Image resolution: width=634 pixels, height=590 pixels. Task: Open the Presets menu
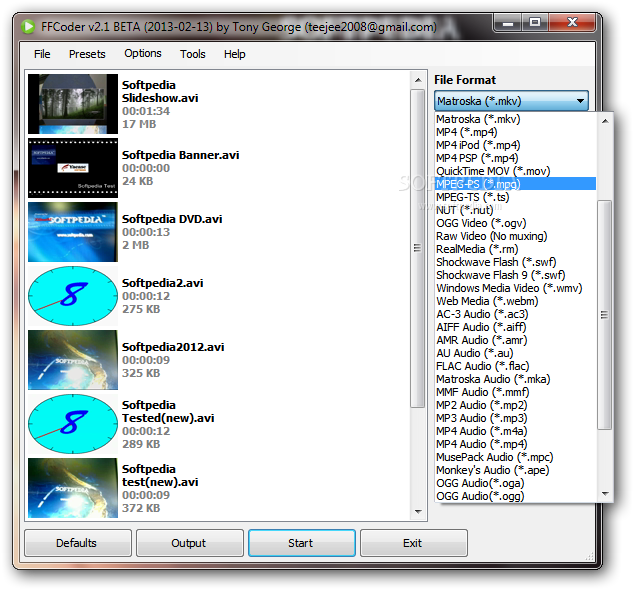click(87, 54)
